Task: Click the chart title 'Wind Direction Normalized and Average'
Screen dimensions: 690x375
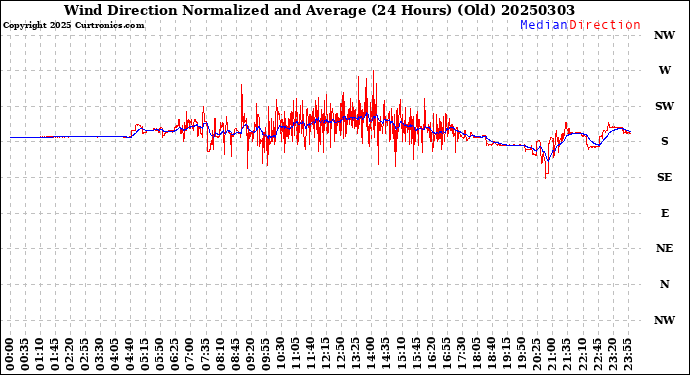Action: tap(215, 10)
